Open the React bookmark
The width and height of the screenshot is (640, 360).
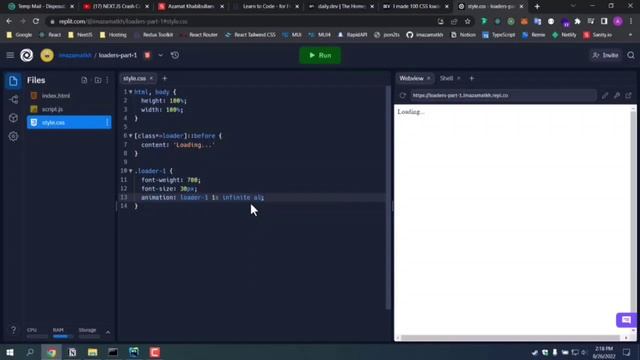pyautogui.click(x=50, y=35)
